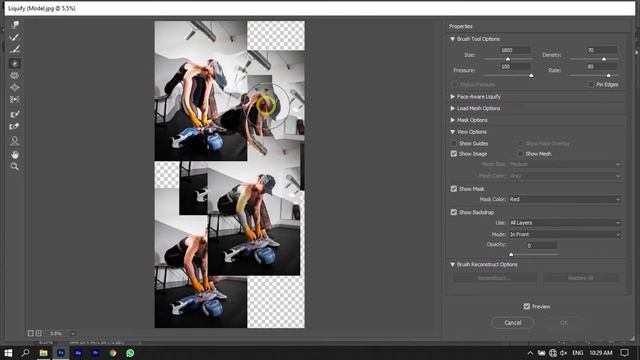This screenshot has height=360, width=640.
Task: Click the OK button
Action: click(x=564, y=323)
